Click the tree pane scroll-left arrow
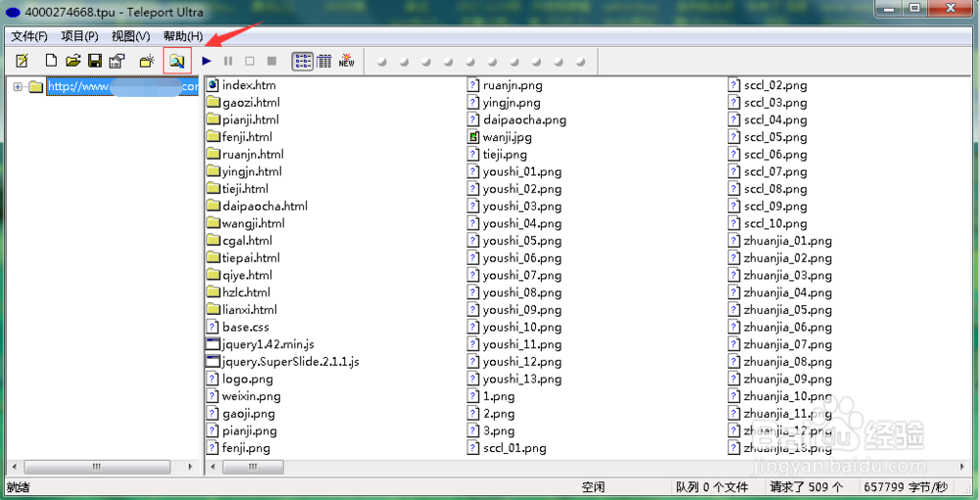 15,467
